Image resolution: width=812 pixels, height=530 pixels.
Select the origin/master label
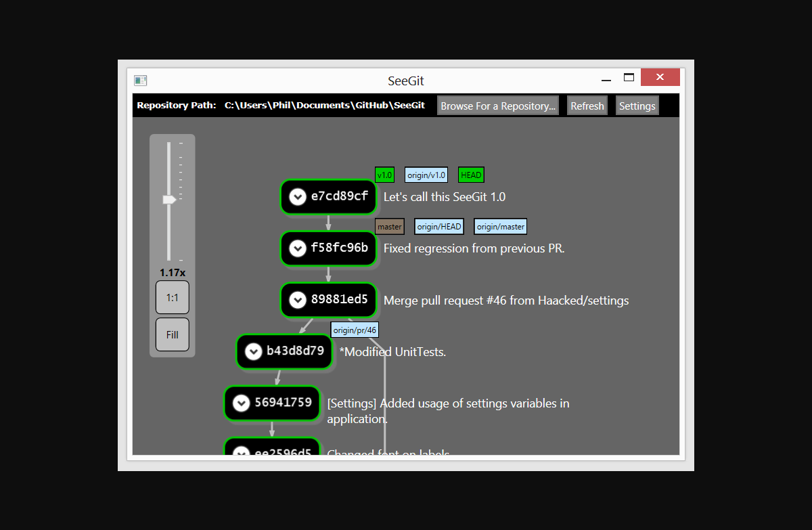tap(500, 227)
